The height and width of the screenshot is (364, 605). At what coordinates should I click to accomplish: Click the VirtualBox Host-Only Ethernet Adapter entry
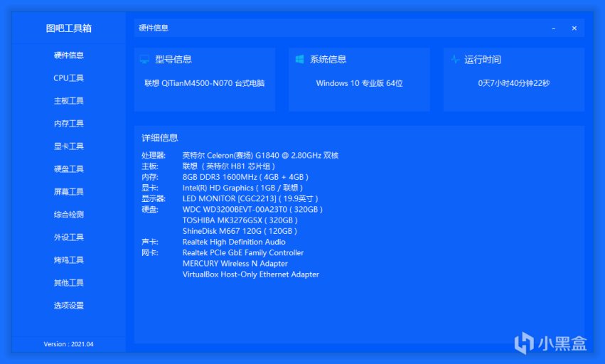(x=251, y=274)
